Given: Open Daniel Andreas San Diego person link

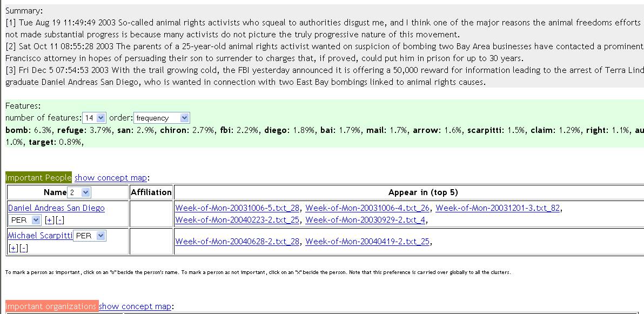Looking at the screenshot, I should pyautogui.click(x=56, y=208).
